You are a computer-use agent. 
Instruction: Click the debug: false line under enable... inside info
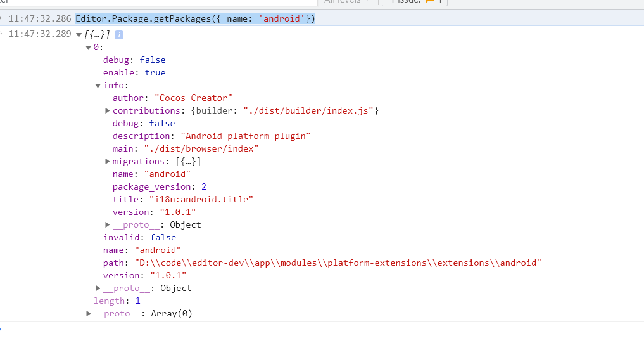(144, 124)
